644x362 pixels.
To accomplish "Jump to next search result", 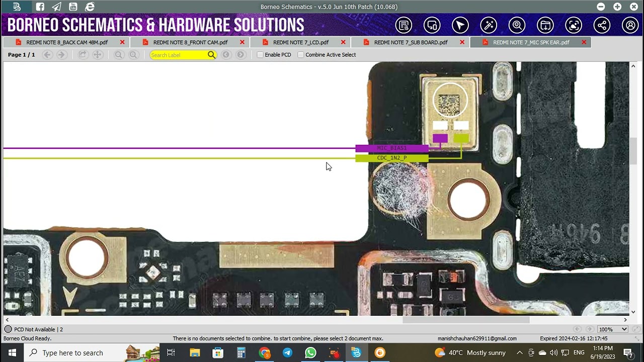I will pos(240,55).
